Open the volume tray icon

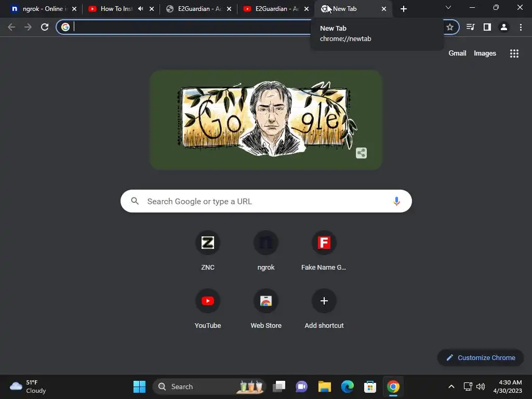pyautogui.click(x=481, y=387)
